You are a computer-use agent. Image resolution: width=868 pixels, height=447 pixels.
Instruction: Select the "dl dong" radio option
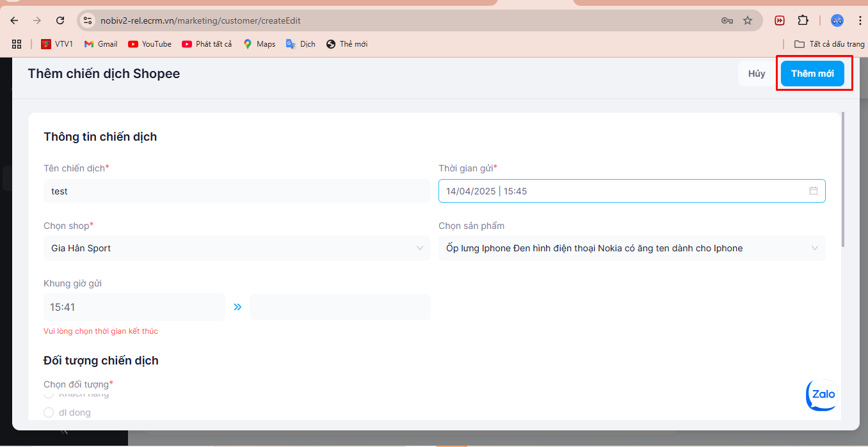[x=49, y=412]
